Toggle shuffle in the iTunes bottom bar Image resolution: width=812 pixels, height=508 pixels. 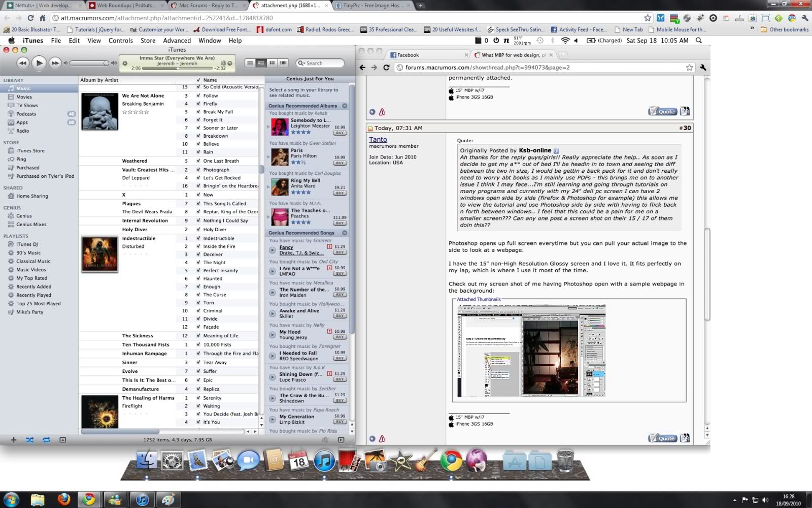tap(30, 440)
